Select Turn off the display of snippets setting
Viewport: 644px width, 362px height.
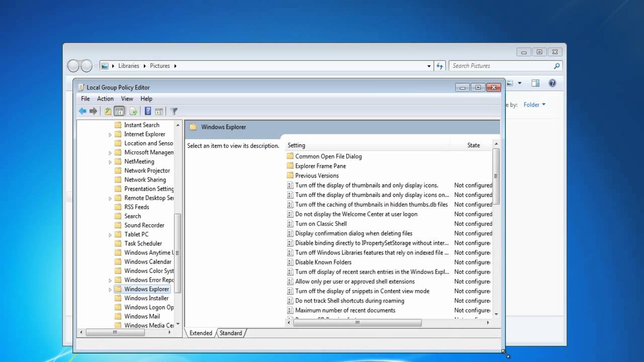362,291
